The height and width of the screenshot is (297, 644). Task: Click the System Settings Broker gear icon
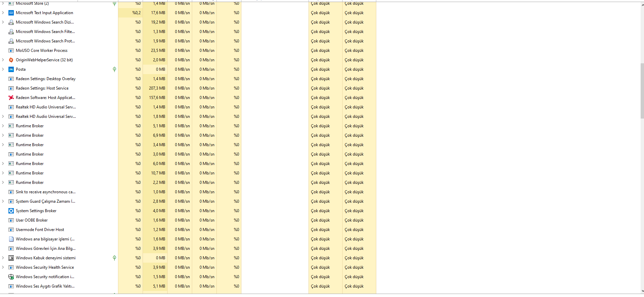(11, 211)
